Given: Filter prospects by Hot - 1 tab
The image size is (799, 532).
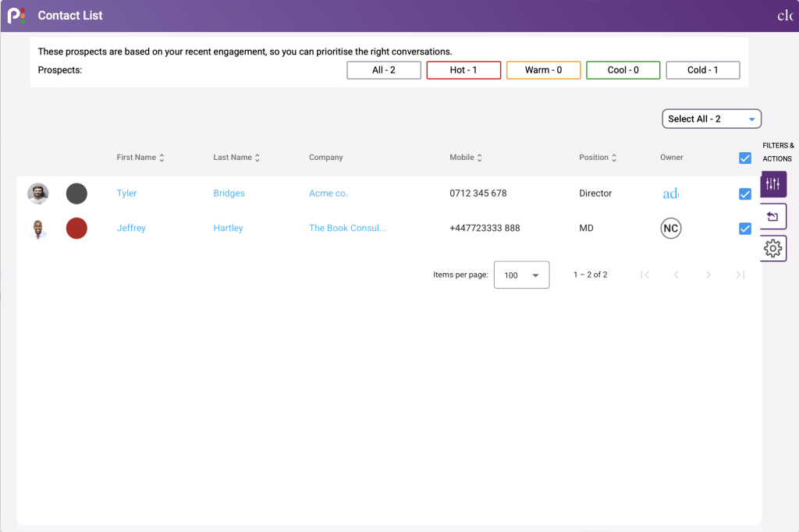Looking at the screenshot, I should (x=463, y=70).
